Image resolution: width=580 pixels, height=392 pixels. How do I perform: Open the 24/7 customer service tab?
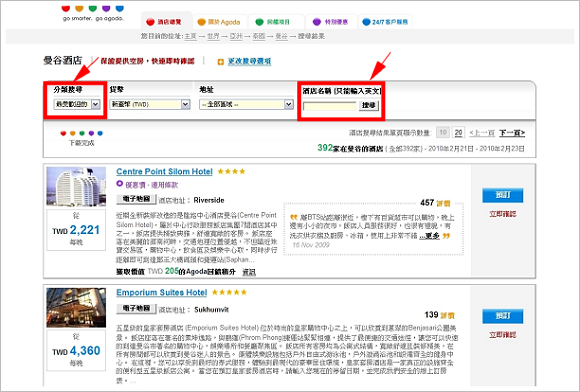[x=385, y=22]
